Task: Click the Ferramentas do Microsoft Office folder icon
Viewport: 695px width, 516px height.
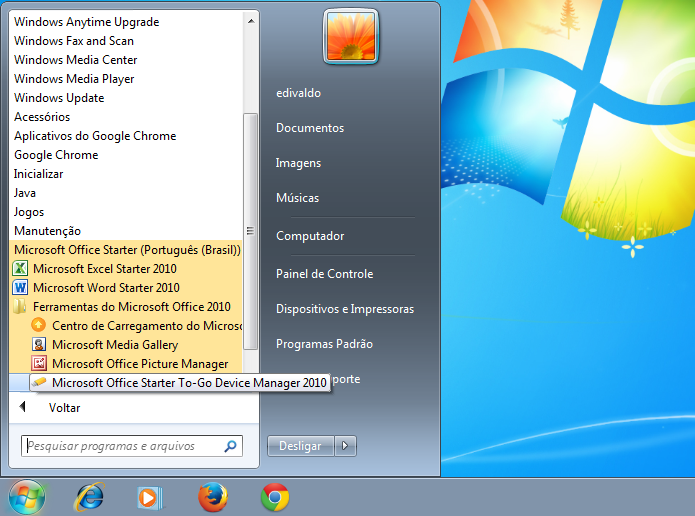Action: (x=20, y=307)
